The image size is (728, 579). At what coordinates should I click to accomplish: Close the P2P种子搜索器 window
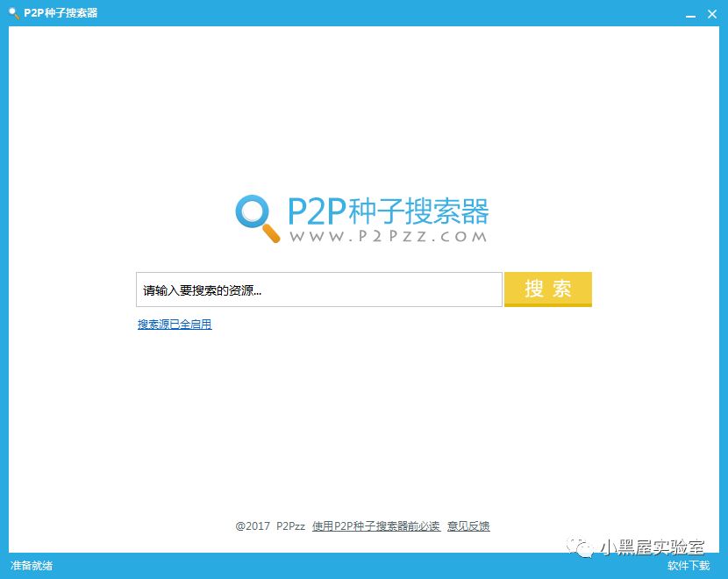point(712,14)
